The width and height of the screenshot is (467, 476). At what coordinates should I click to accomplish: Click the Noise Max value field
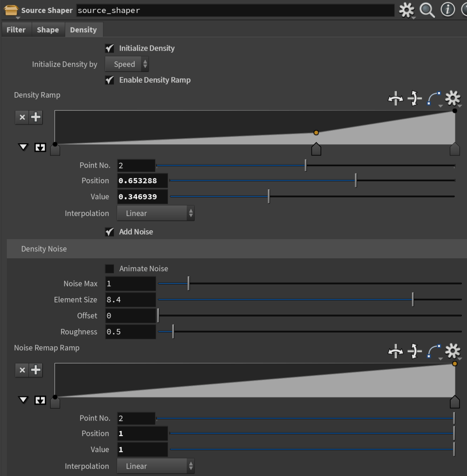click(x=130, y=283)
